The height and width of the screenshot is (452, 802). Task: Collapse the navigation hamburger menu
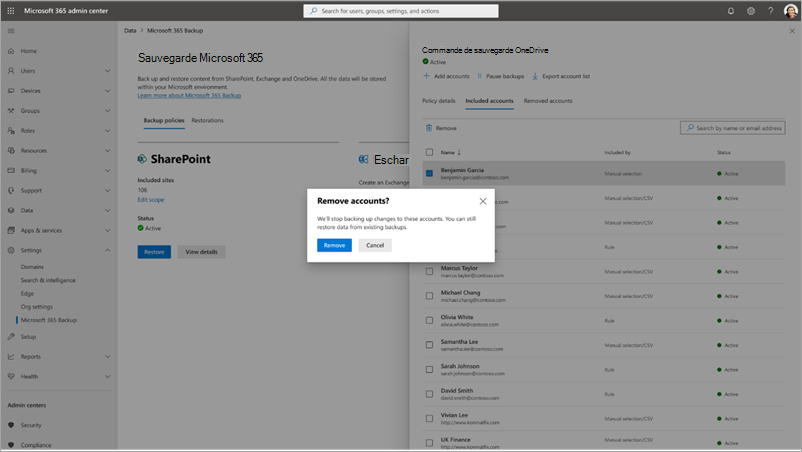pyautogui.click(x=11, y=31)
